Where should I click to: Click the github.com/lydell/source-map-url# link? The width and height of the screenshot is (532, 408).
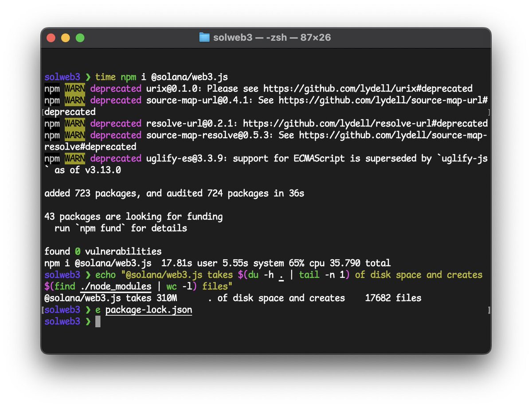pos(383,100)
